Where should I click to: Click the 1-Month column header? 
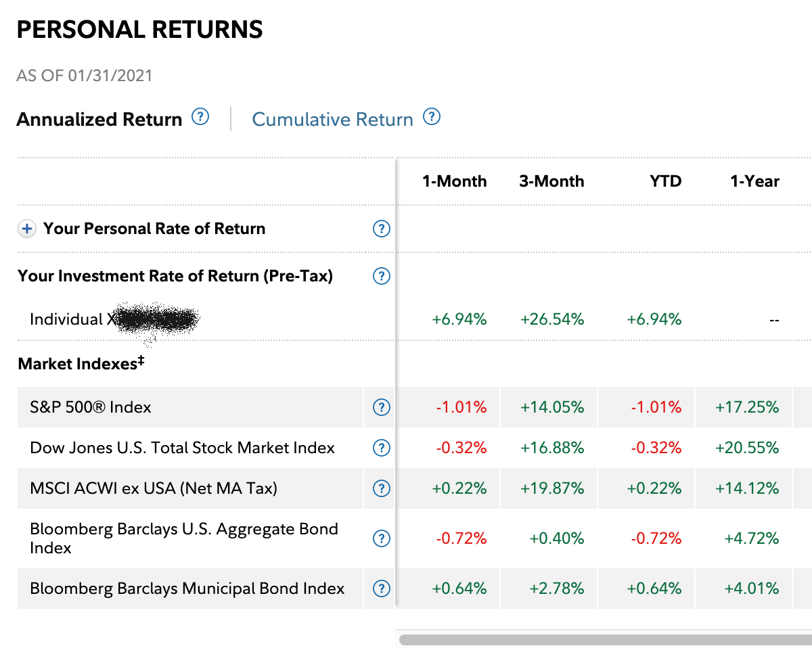455,181
